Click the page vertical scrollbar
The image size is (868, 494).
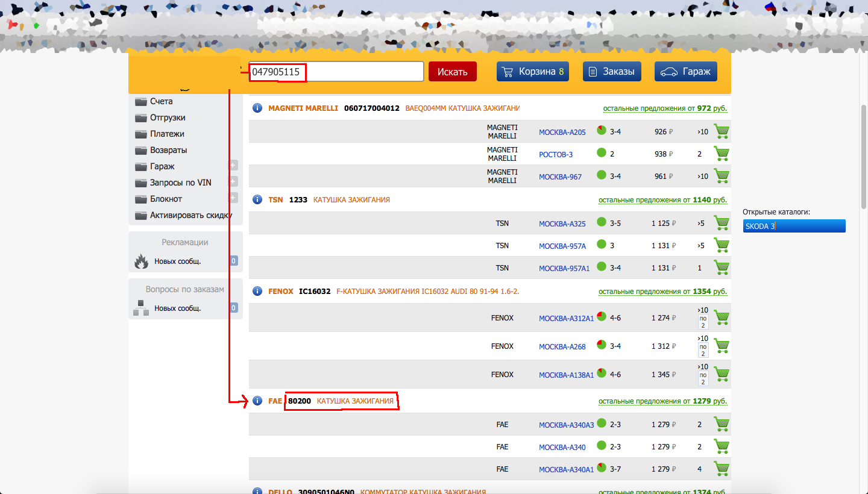click(x=863, y=157)
